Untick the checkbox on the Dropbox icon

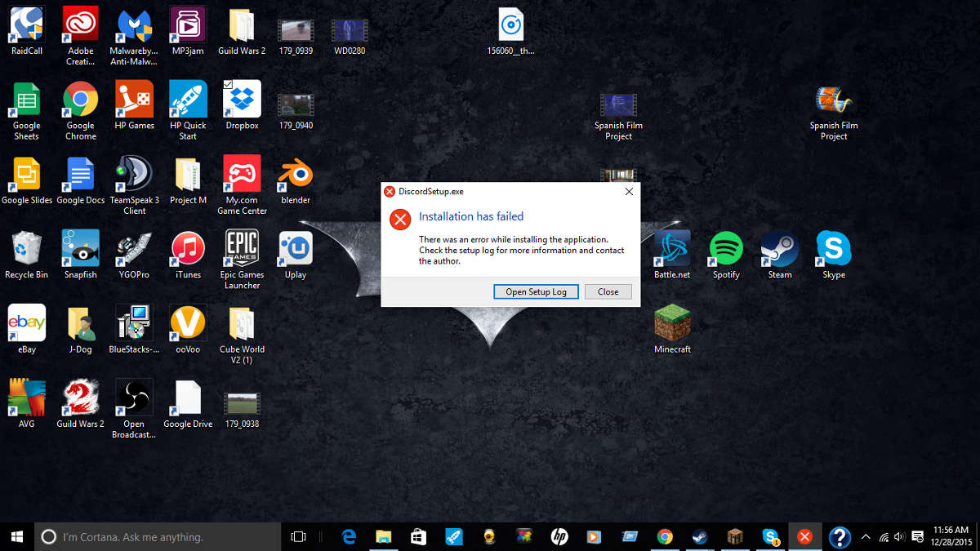(228, 84)
